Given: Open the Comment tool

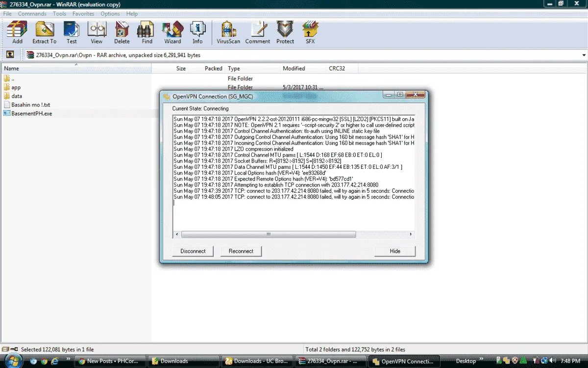Looking at the screenshot, I should pyautogui.click(x=258, y=32).
